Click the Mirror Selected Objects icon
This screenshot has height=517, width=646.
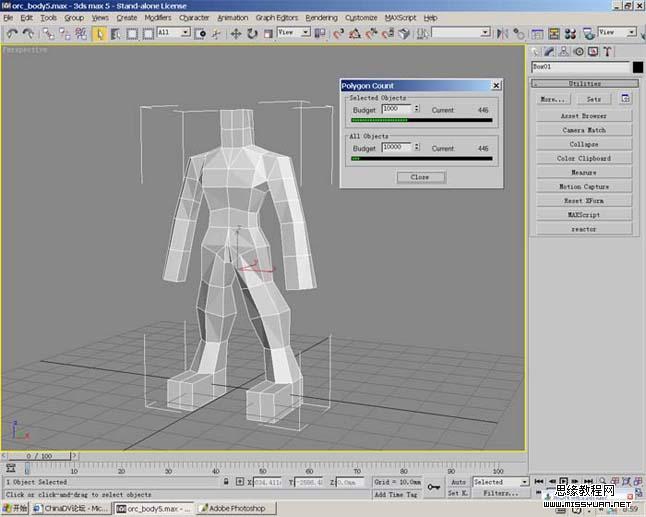tap(502, 34)
